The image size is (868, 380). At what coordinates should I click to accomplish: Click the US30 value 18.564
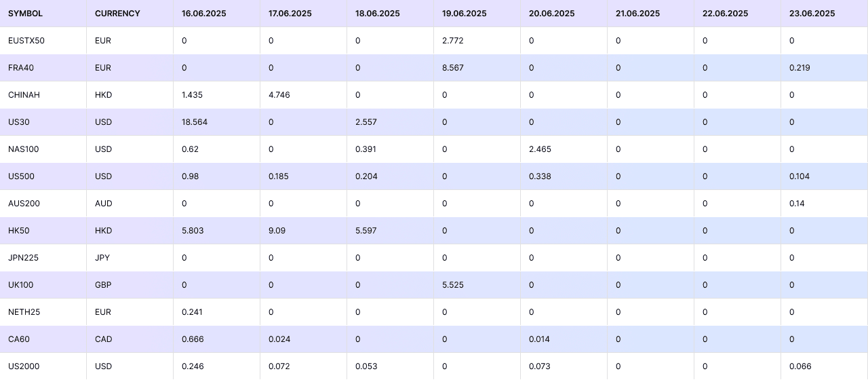pyautogui.click(x=195, y=122)
